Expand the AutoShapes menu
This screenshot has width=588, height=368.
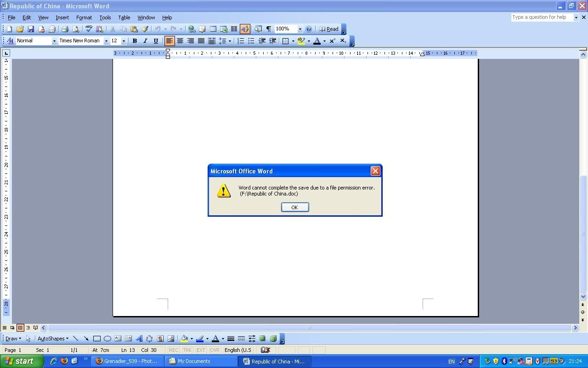tap(53, 339)
